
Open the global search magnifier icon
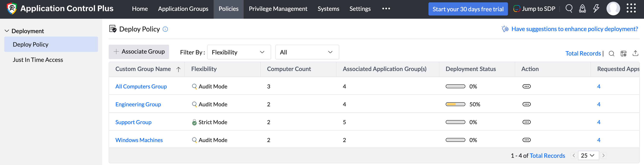(x=569, y=9)
